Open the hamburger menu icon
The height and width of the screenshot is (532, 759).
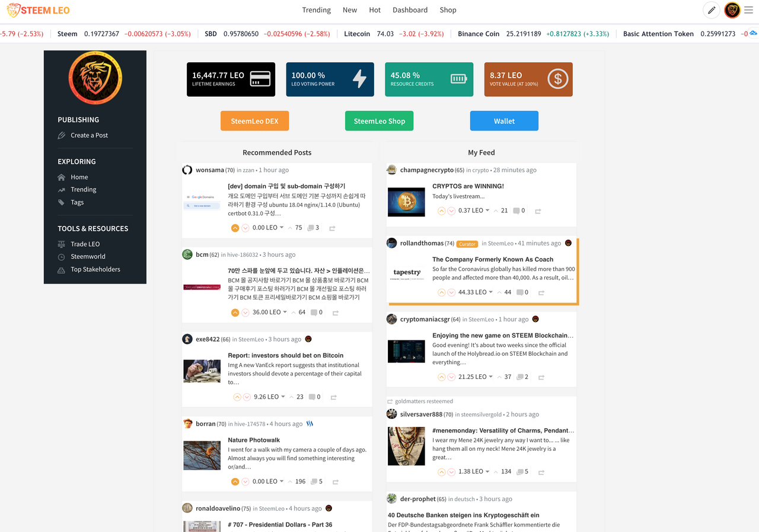tap(748, 10)
